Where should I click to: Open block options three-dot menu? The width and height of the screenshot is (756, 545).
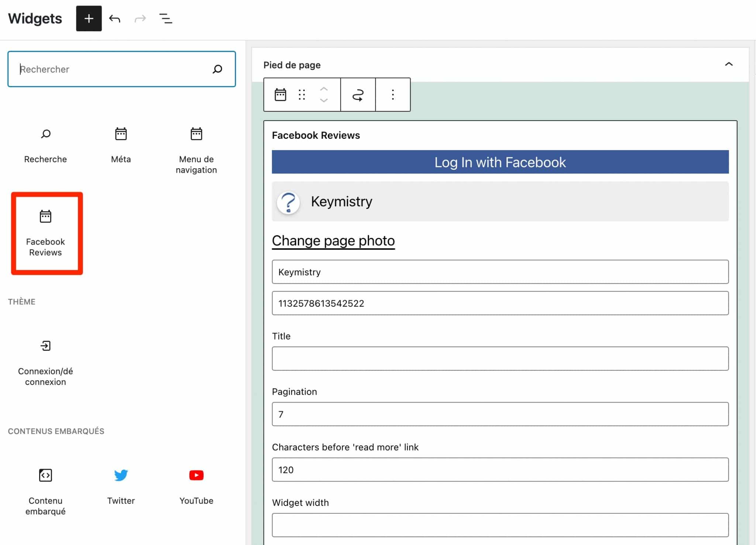393,95
